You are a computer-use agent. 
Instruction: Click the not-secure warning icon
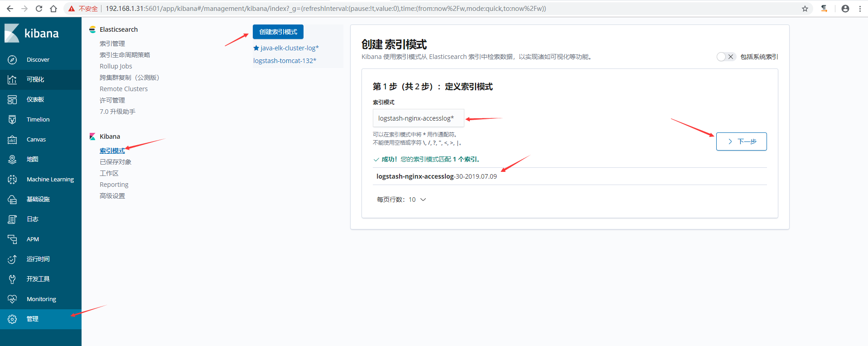pyautogui.click(x=72, y=9)
